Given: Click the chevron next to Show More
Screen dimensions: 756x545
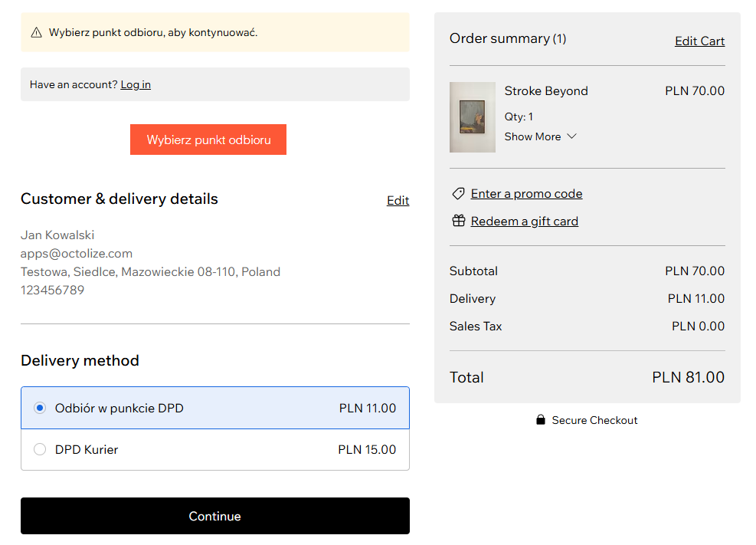Looking at the screenshot, I should click(571, 136).
